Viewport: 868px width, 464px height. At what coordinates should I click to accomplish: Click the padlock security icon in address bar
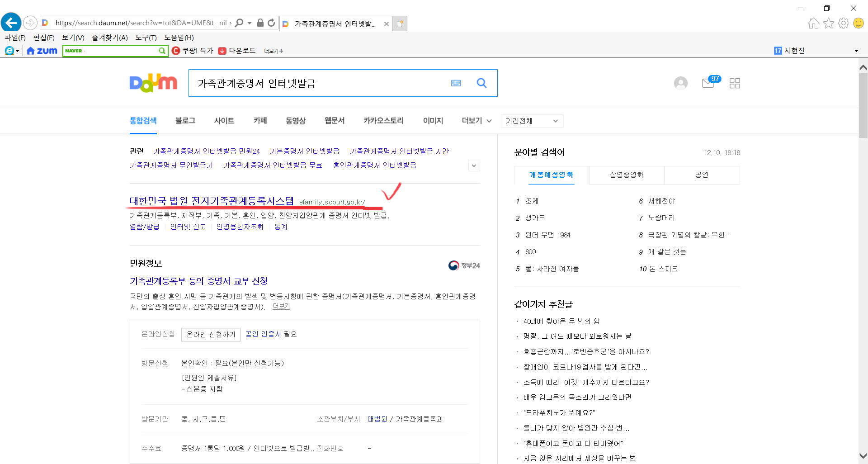260,23
